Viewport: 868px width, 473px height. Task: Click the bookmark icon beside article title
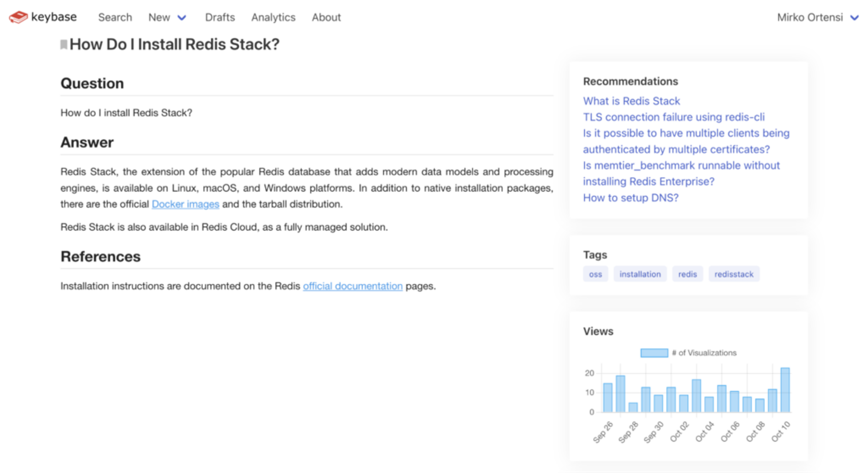coord(63,45)
